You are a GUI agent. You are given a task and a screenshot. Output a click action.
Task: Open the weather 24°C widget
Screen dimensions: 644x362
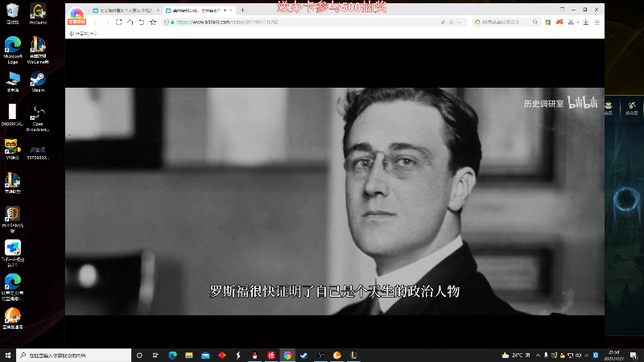tap(516, 356)
